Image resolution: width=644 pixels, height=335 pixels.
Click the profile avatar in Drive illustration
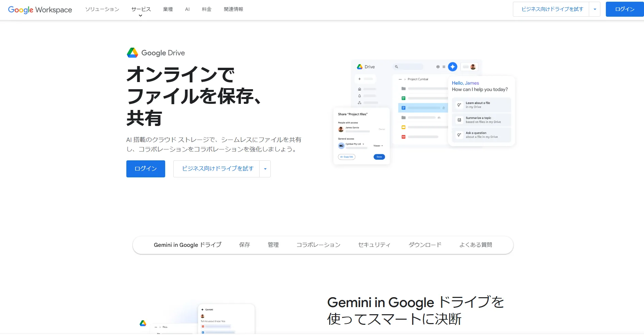(x=473, y=67)
